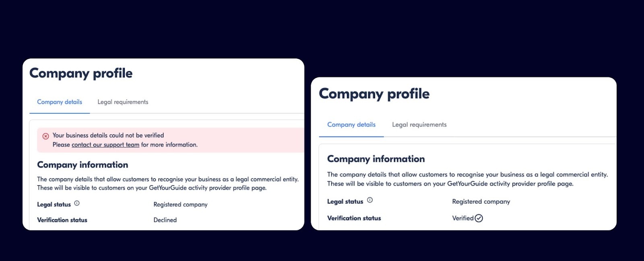
Task: Select Company details tab in the declined profile
Action: tap(60, 102)
